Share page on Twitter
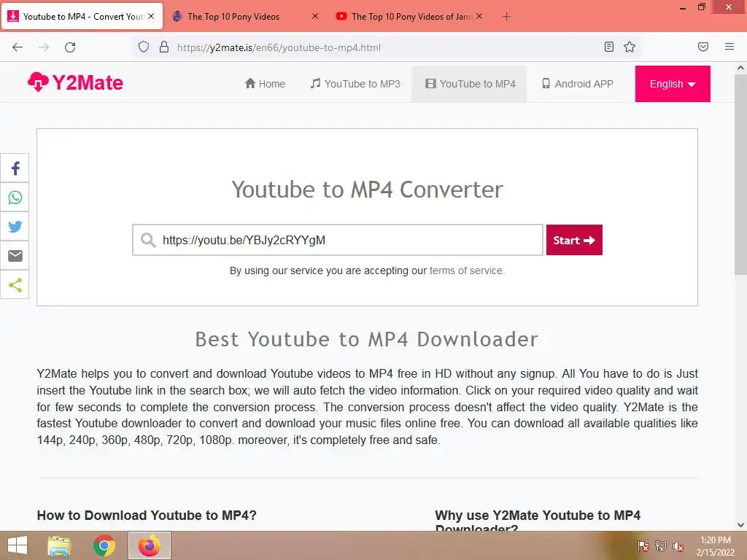The width and height of the screenshot is (747, 560). point(15,226)
